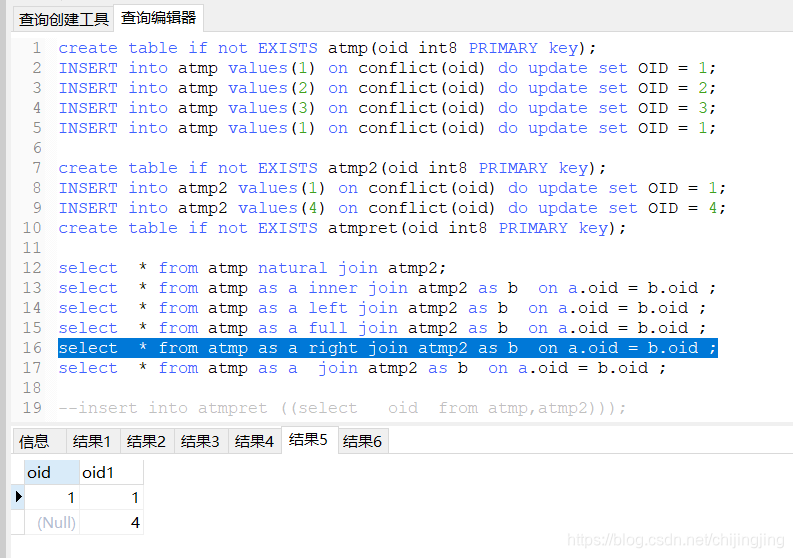Switch to the 查询创建工具 tab
Image resolution: width=793 pixels, height=558 pixels.
click(x=63, y=19)
